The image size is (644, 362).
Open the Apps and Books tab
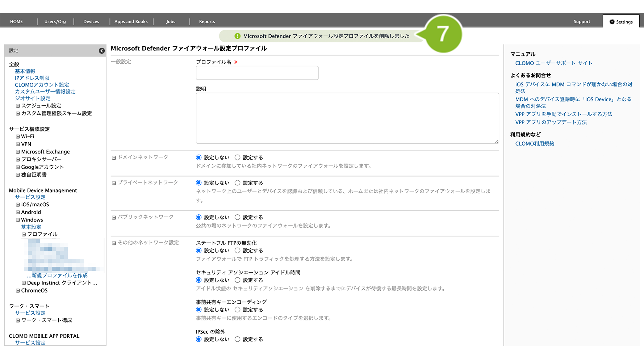(131, 22)
